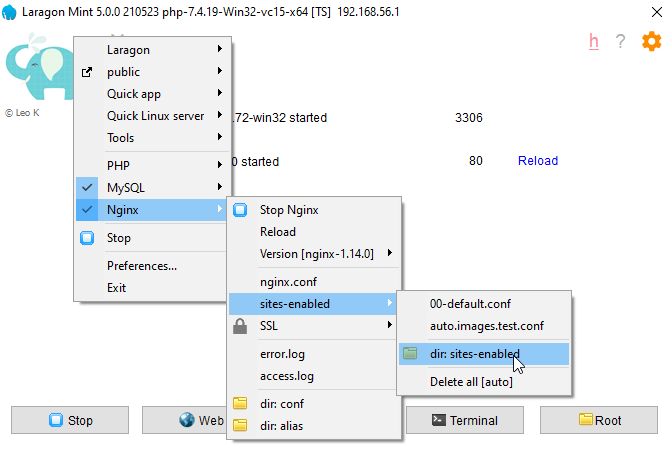670x449 pixels.
Task: Click the red h icon
Action: pos(594,41)
